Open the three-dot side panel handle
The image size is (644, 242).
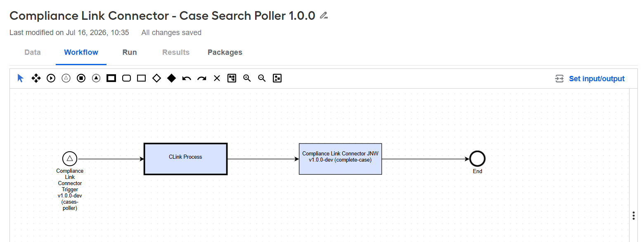pyautogui.click(x=633, y=216)
